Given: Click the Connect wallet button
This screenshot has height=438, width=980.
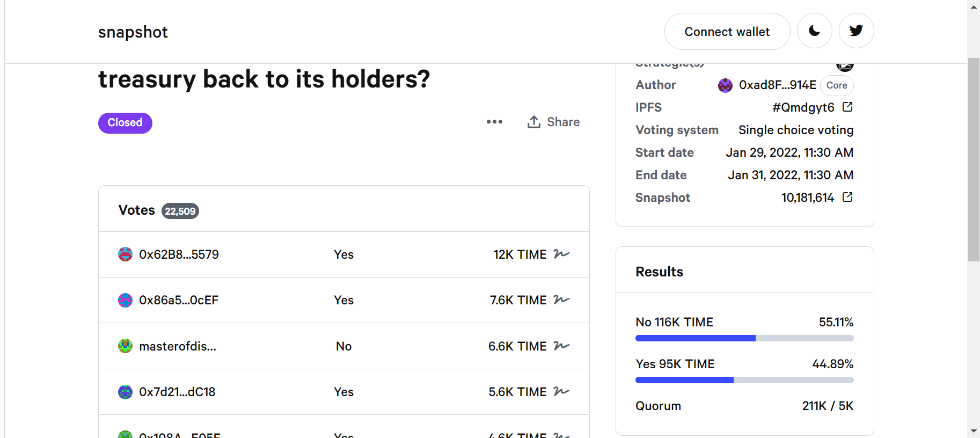Looking at the screenshot, I should (x=727, y=32).
